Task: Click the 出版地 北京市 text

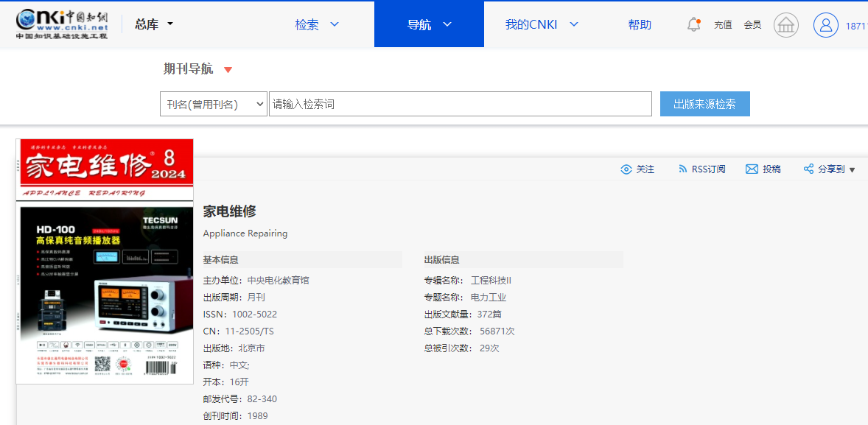Action: pos(234,348)
